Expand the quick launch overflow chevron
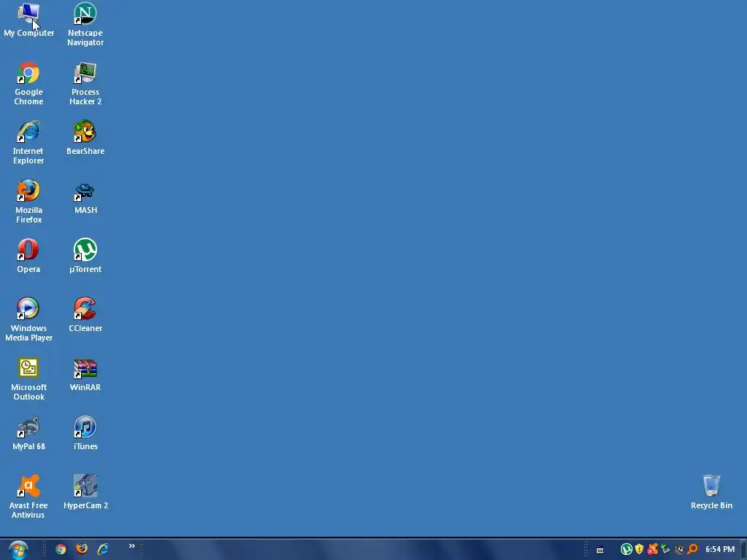Screen dimensions: 747x560 coord(132,545)
